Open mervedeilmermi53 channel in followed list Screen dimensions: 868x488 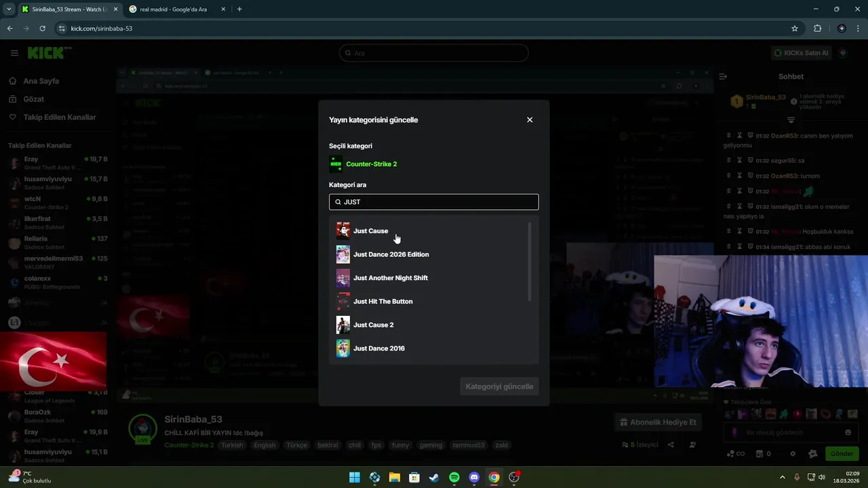(x=58, y=262)
